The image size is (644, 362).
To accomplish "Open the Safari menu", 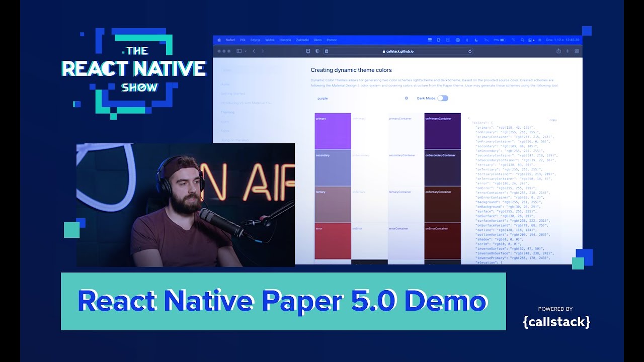I will pos(230,40).
